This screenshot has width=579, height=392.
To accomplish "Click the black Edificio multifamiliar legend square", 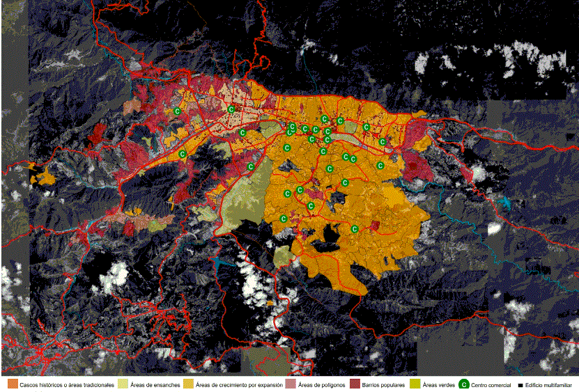I will [520, 385].
